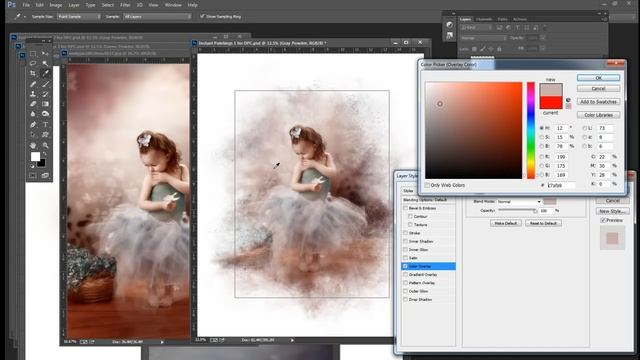The image size is (640, 360).
Task: Open the Blend Mode Normal dropdown
Action: pyautogui.click(x=519, y=202)
